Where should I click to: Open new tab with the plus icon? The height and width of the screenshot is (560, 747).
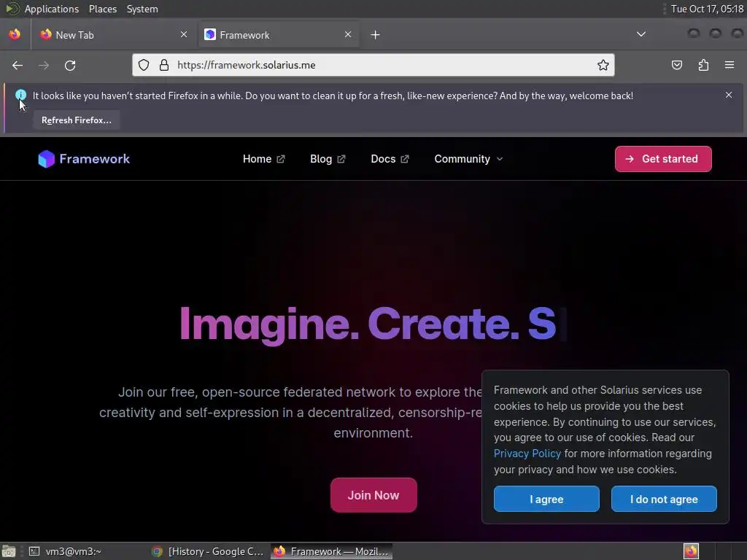376,35
